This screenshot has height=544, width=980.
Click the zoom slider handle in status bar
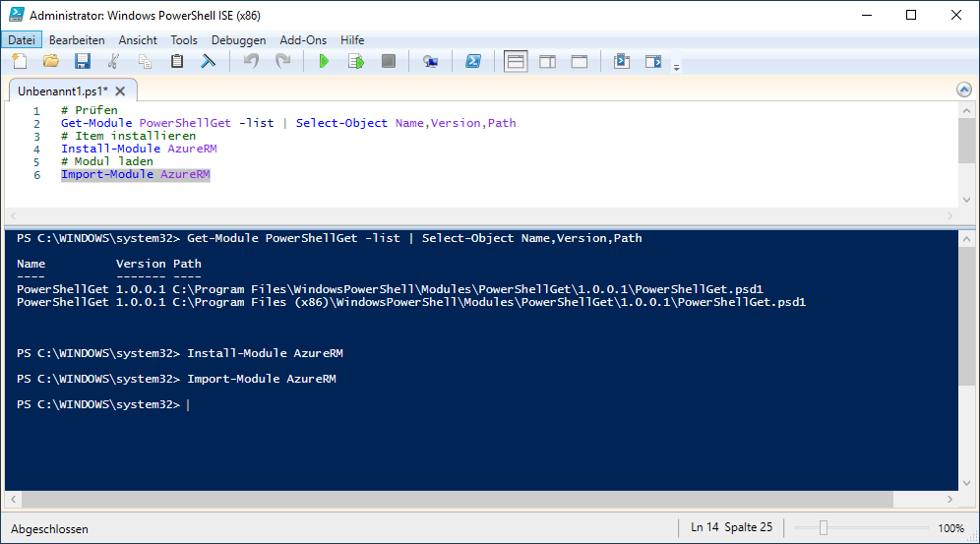point(824,528)
